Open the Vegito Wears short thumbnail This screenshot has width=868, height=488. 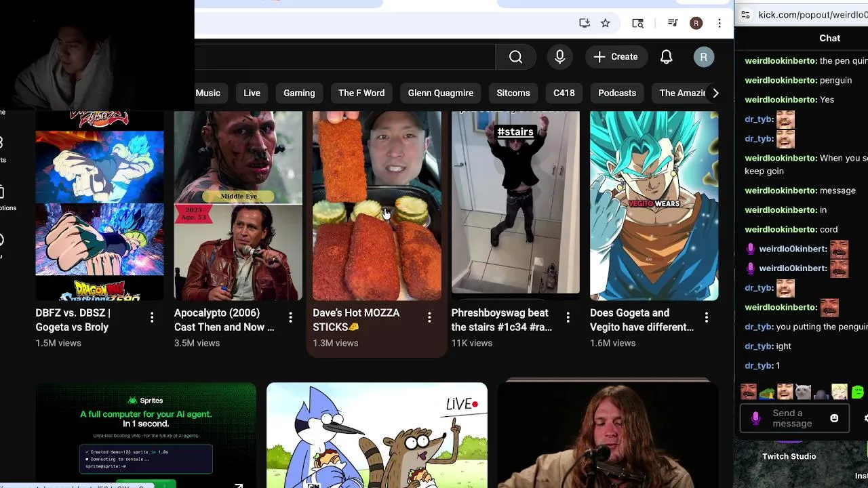click(654, 205)
